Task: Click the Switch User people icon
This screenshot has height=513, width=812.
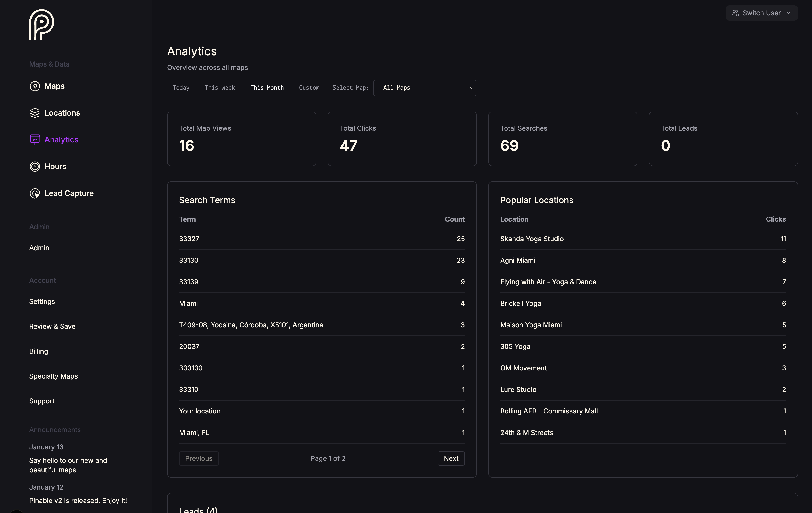Action: pyautogui.click(x=735, y=13)
